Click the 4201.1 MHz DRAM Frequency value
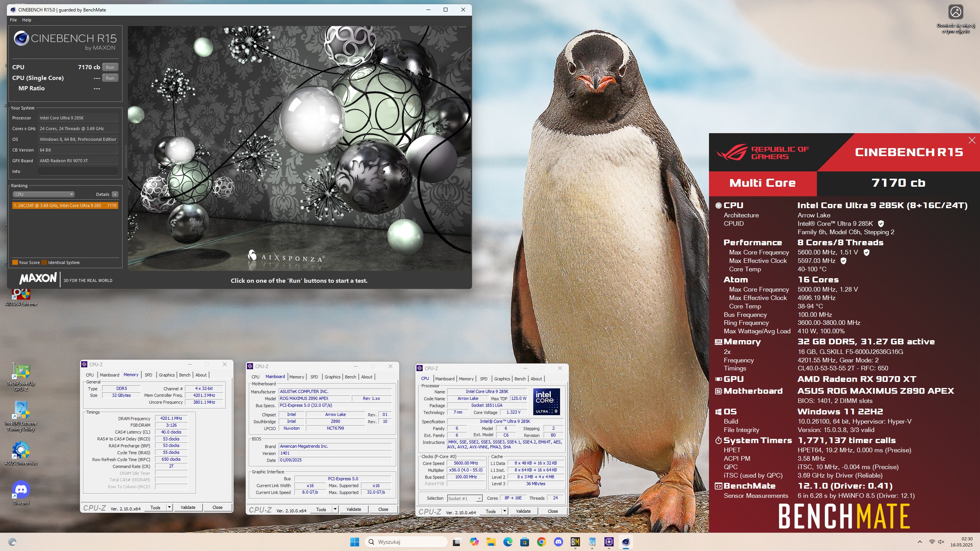The height and width of the screenshot is (551, 980). [x=171, y=418]
